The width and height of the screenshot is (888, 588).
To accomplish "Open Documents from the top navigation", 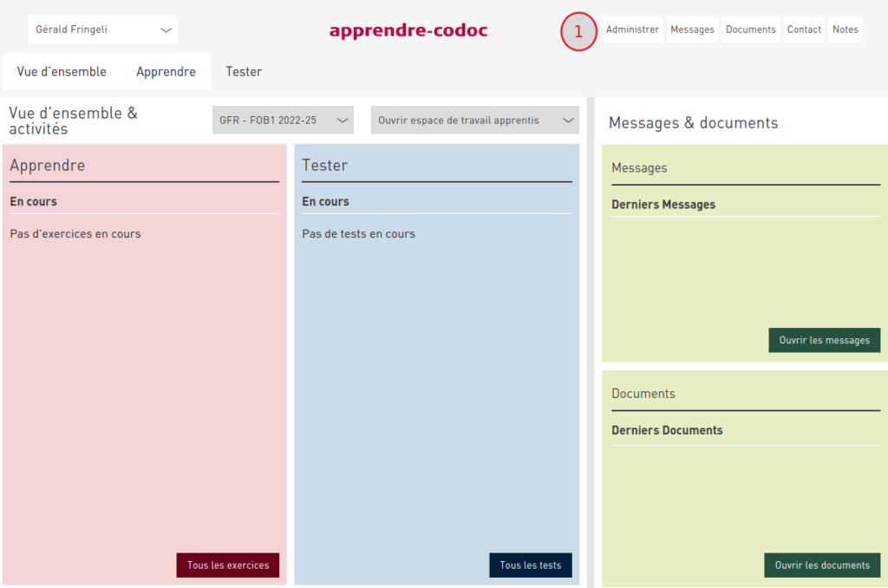I will click(x=750, y=29).
